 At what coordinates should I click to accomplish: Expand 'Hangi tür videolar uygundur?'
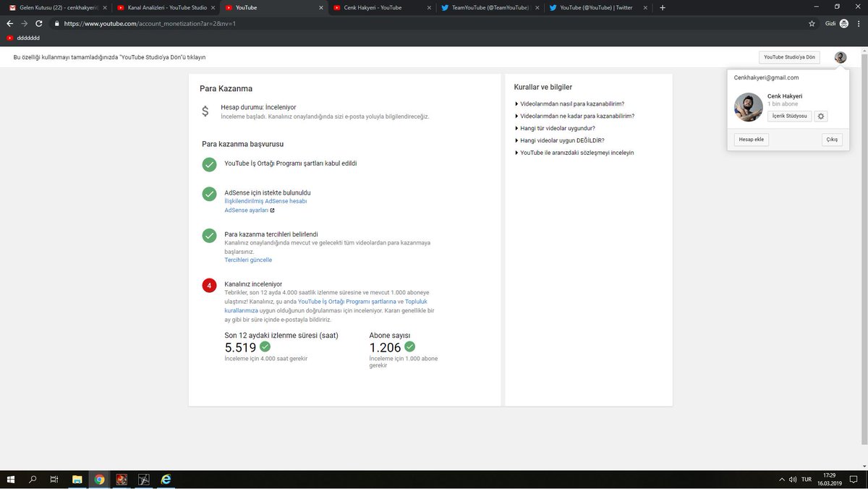[555, 128]
